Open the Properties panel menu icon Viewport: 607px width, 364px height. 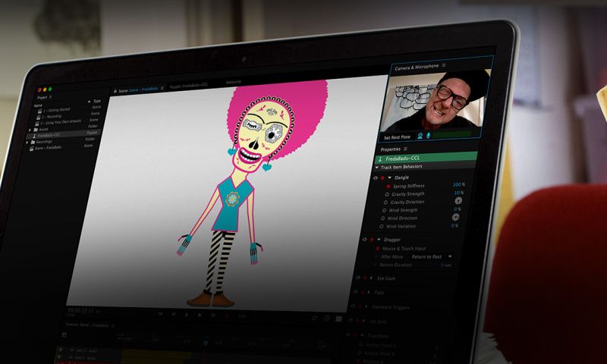pos(405,149)
